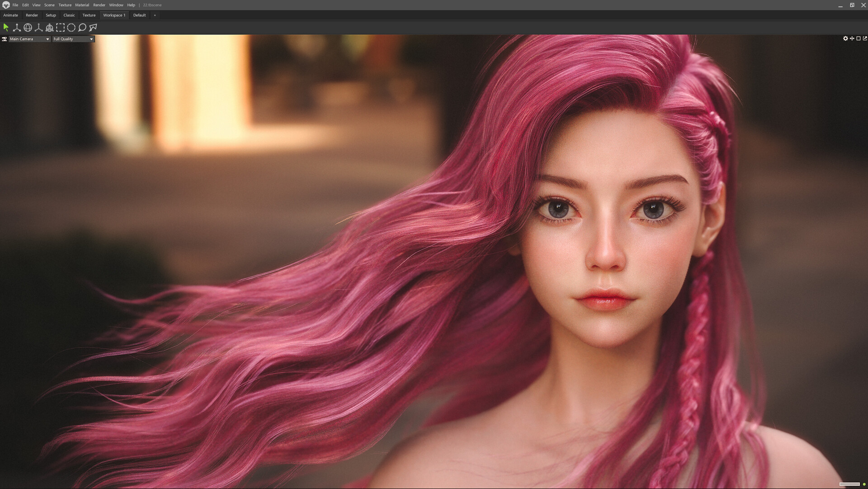Click the viewport split icon
Image resolution: width=868 pixels, height=489 pixels.
pos(852,38)
